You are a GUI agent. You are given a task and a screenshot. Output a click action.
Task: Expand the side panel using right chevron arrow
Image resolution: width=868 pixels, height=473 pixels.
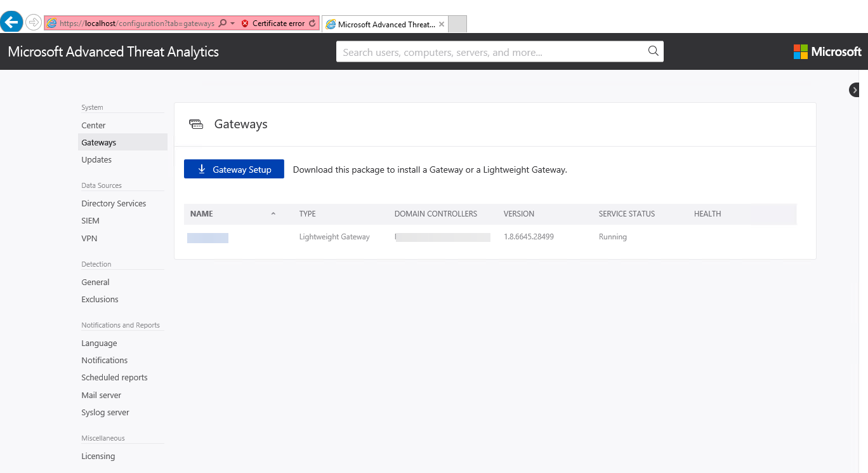(855, 90)
